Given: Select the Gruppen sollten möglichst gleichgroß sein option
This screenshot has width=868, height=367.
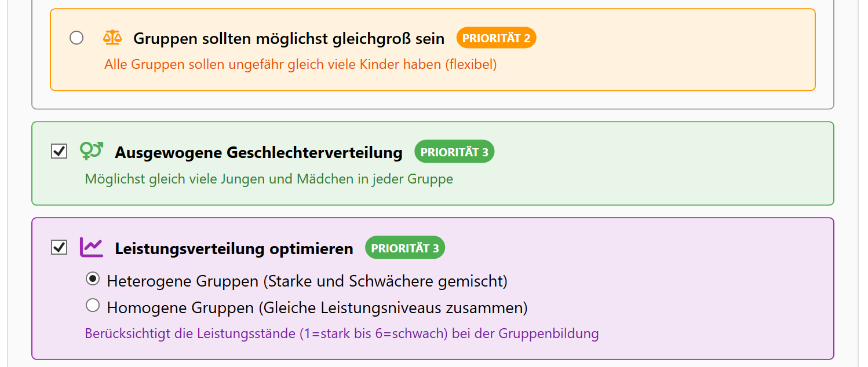Looking at the screenshot, I should 76,37.
